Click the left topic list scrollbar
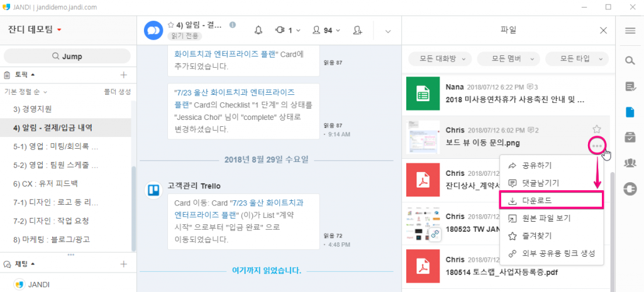 [133, 207]
